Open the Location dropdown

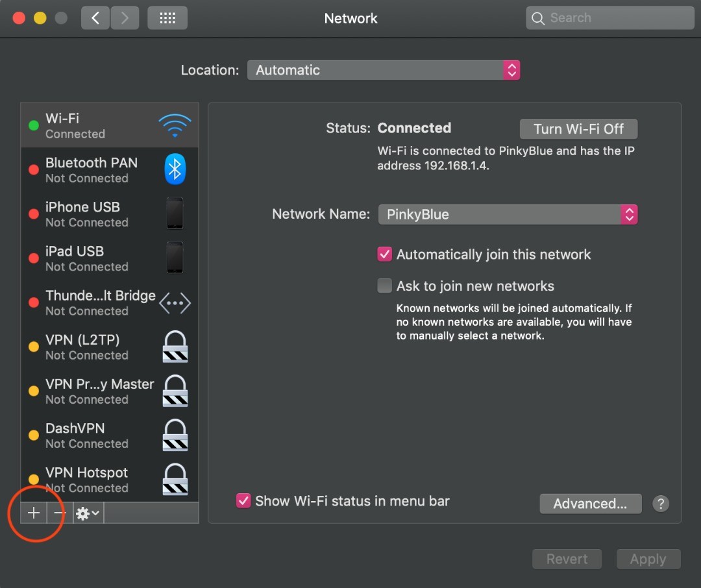click(511, 69)
